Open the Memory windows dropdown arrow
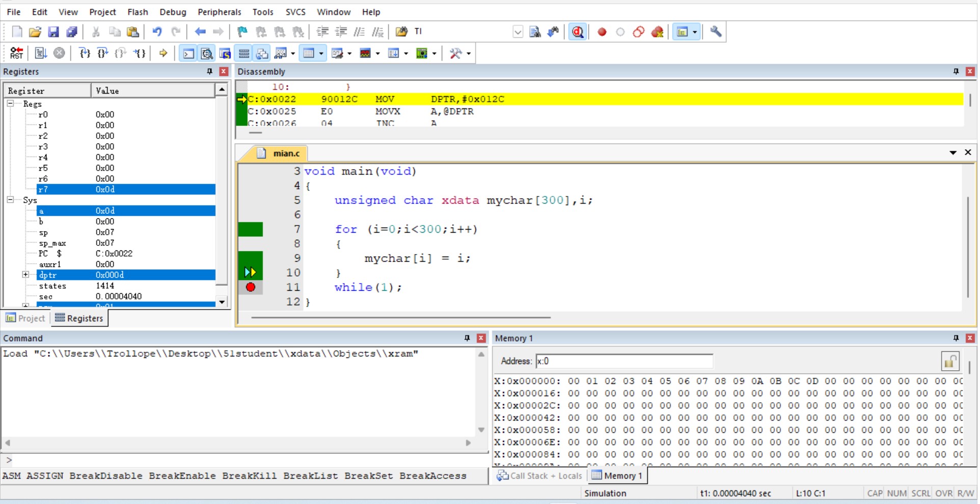Viewport: 980px width, 504px height. 321,53
